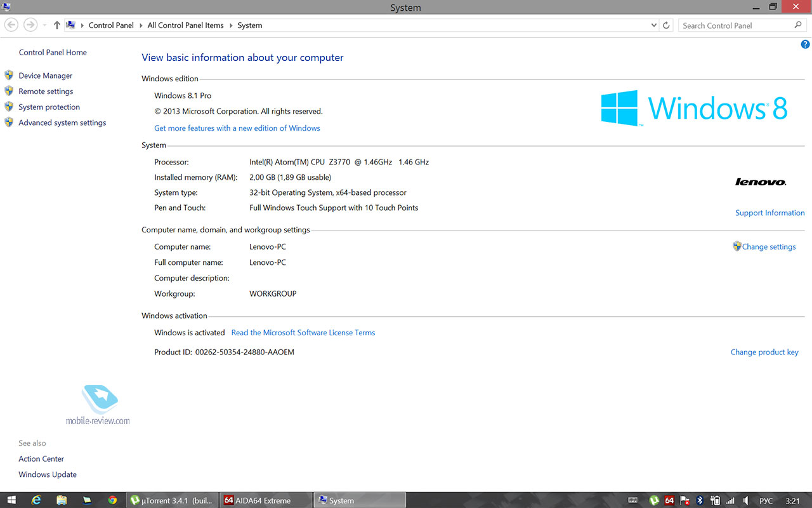Expand arrow after All Control Panel Items

click(x=231, y=25)
